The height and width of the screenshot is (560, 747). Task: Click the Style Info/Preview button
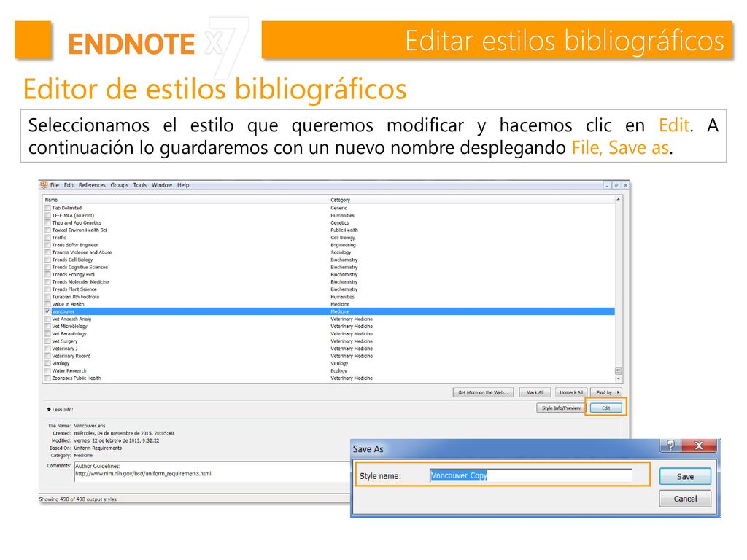561,408
